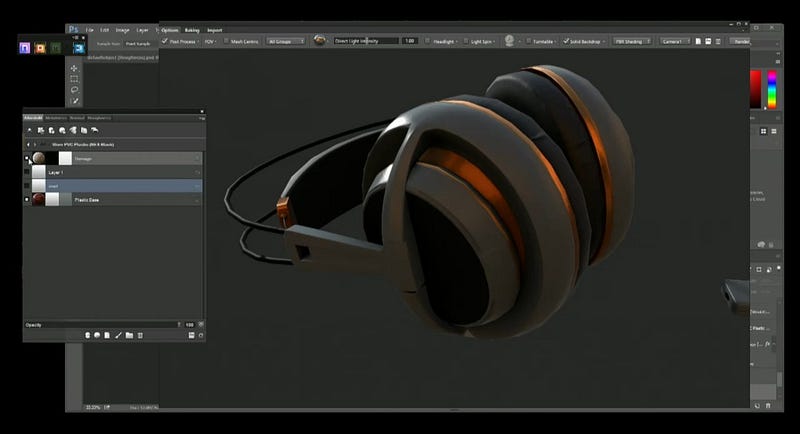
Task: Select the Move tool in Photoshop toolbar
Action: click(74, 68)
